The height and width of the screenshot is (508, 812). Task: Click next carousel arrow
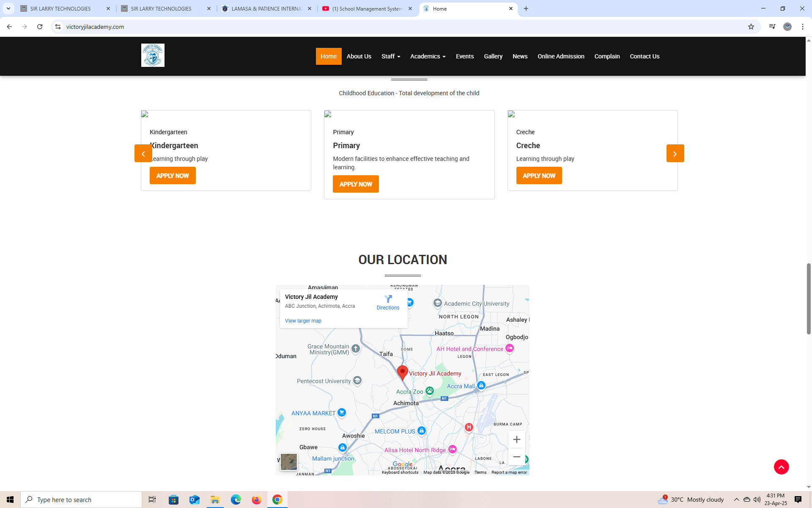675,154
